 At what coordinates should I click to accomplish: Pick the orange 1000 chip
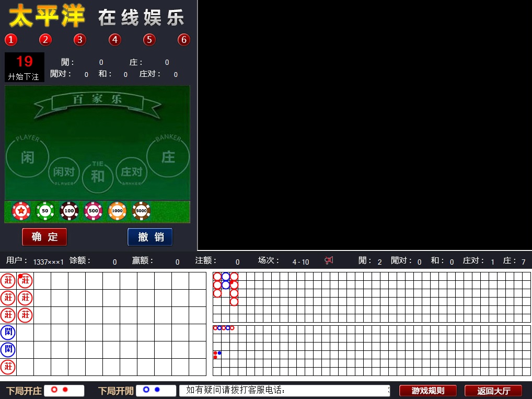118,211
